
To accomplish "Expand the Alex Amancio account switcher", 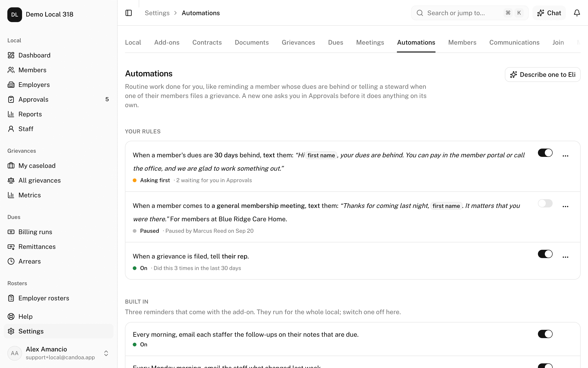I will 106,354.
